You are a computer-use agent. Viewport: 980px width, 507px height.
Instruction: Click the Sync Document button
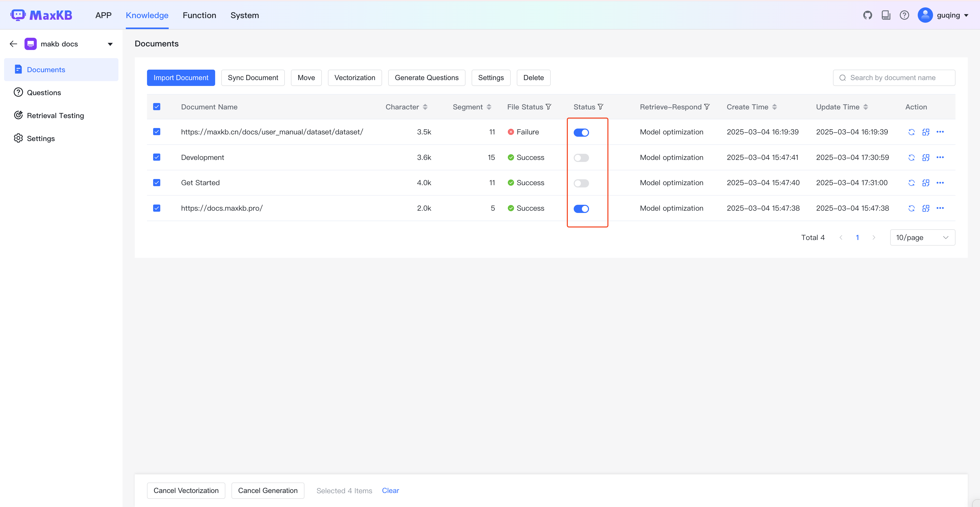click(253, 78)
